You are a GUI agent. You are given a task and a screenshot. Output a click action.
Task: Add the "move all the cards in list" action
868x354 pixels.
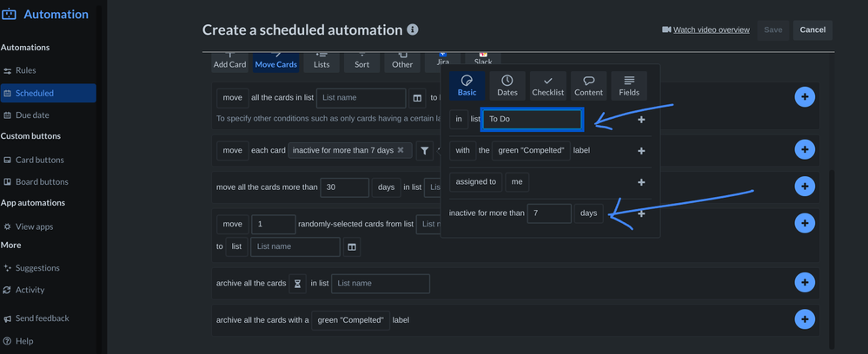805,97
